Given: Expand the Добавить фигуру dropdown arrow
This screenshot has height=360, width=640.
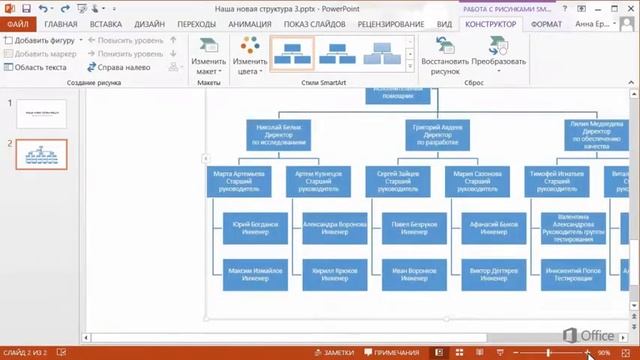Looking at the screenshot, I should [81, 40].
